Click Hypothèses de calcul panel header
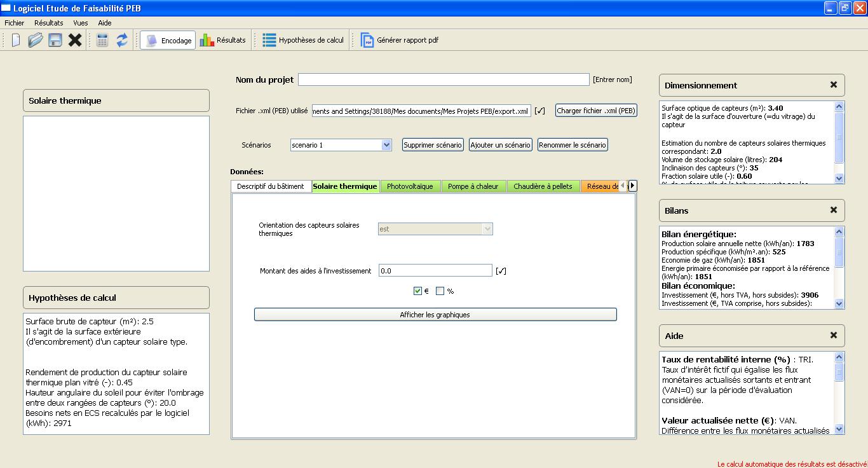Screen dimensions: 868x468 tap(116, 298)
